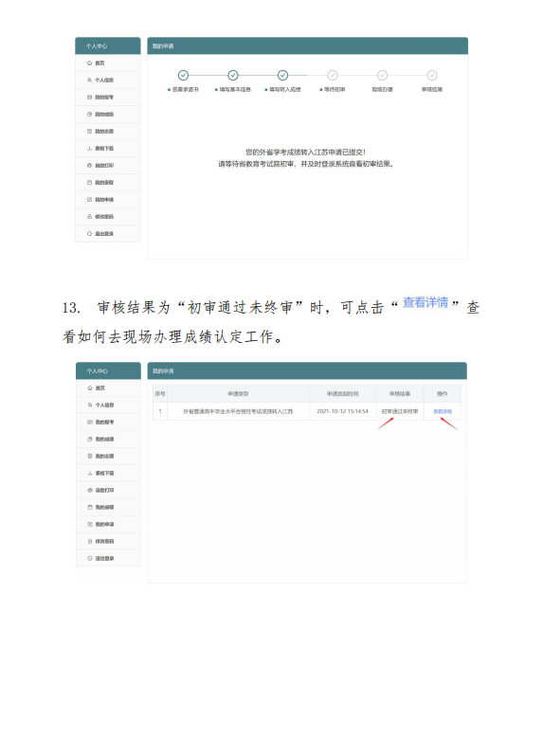Image resolution: width=543 pixels, height=756 pixels.
Task: Click the blue 查看详情 text in instruction 13
Action: pyautogui.click(x=425, y=302)
